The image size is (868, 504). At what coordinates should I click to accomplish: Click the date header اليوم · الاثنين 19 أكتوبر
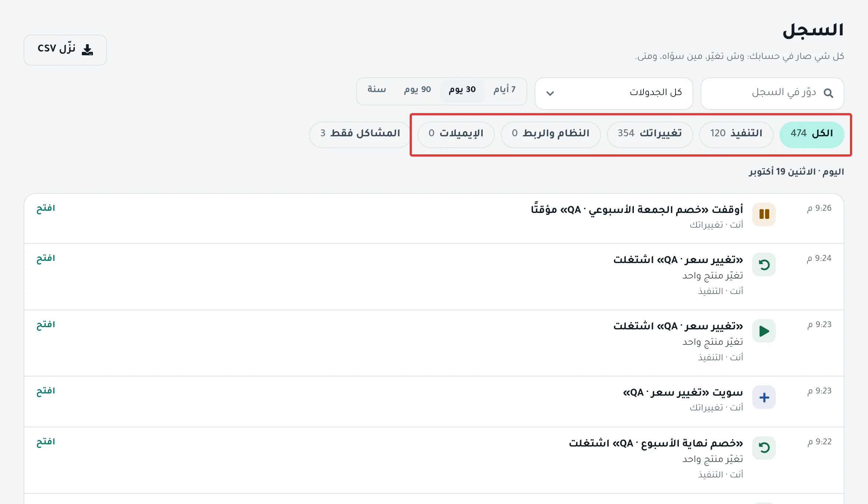[x=796, y=172]
